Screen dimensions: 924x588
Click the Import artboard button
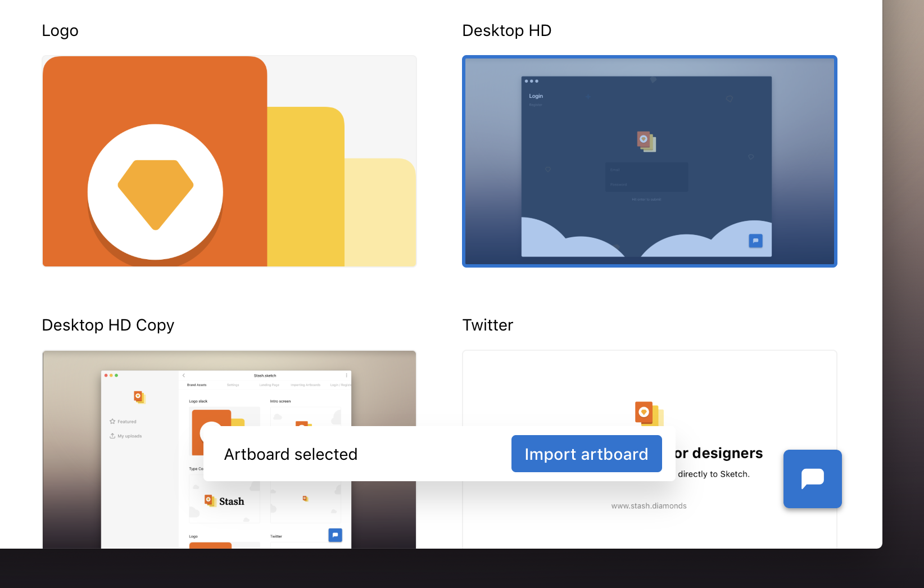[586, 454]
